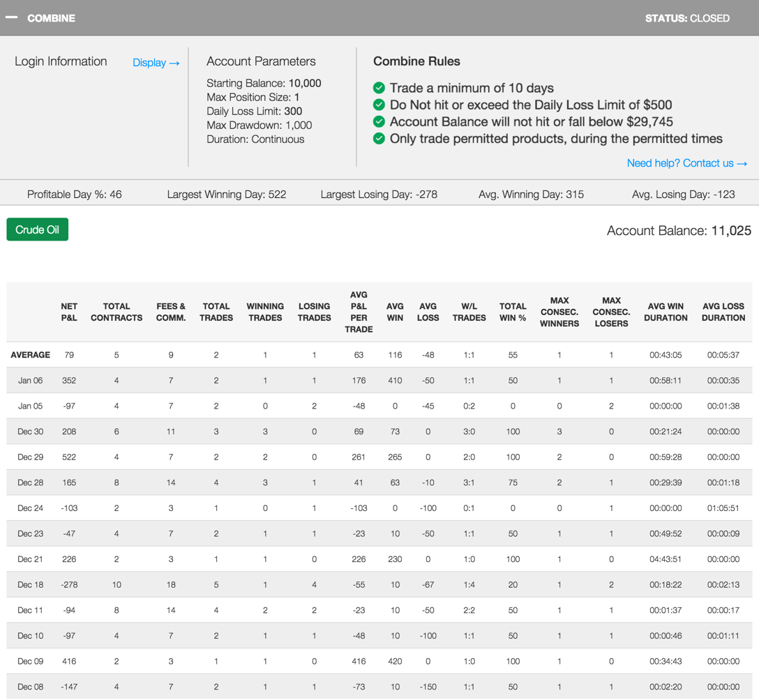
Task: Click the AVERAGE row label
Action: click(30, 355)
